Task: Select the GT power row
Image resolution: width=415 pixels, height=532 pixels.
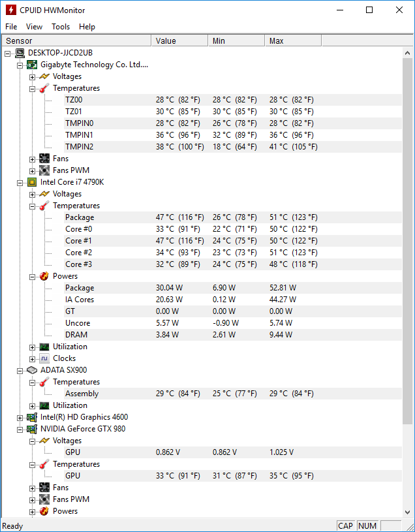Action: click(x=232, y=311)
